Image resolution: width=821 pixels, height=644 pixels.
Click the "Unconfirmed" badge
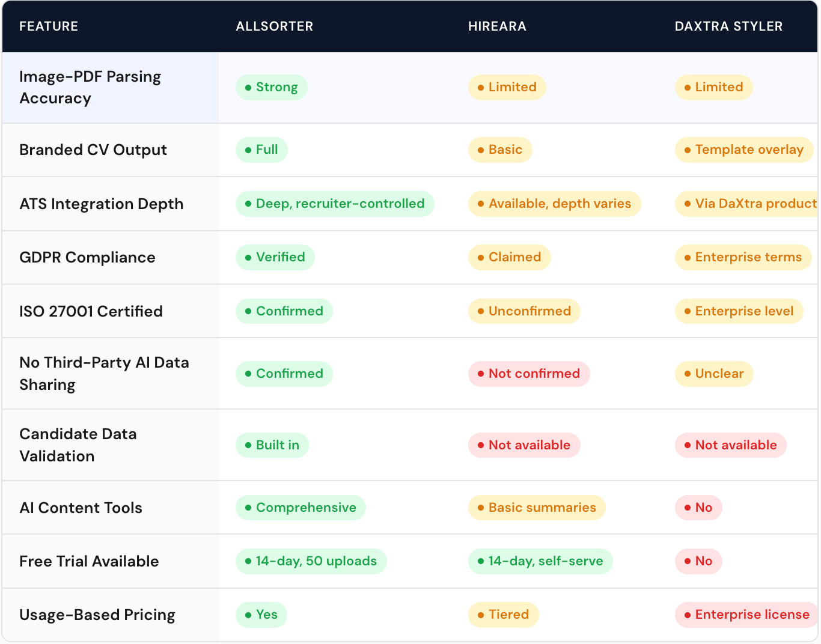tap(524, 311)
